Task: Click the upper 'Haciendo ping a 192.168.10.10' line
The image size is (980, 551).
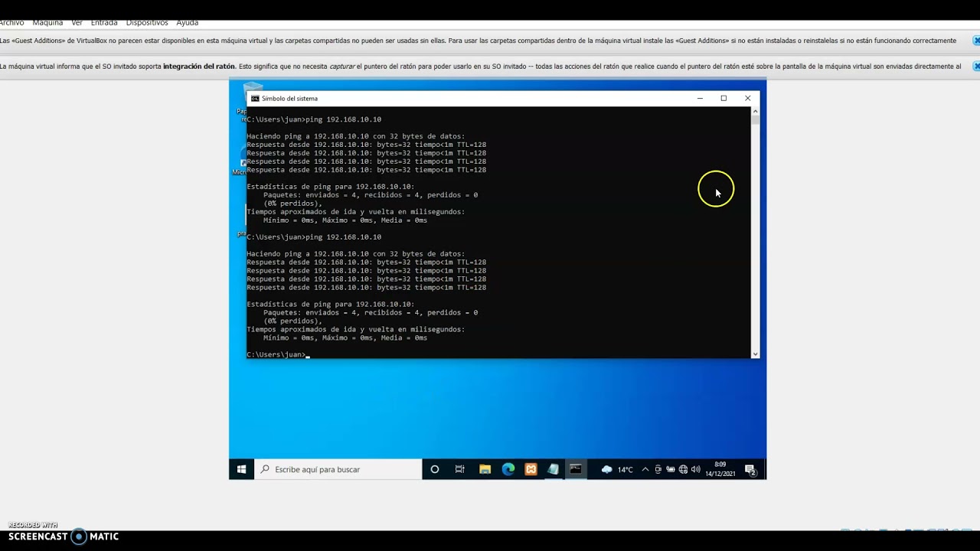Action: (355, 136)
